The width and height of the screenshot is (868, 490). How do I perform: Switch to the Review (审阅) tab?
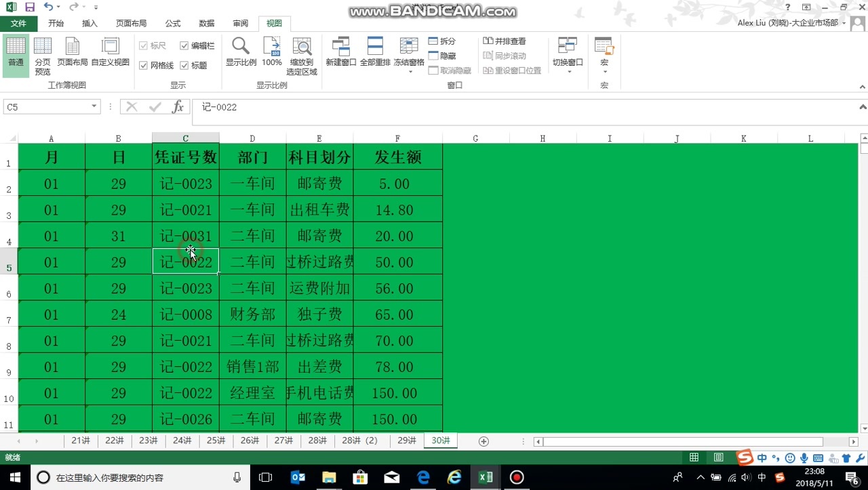(x=241, y=23)
